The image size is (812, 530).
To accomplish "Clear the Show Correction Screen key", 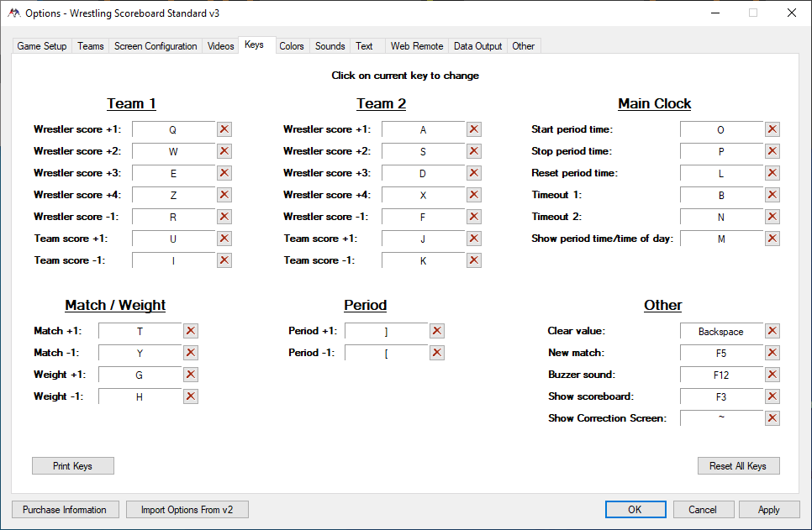I will pos(772,418).
